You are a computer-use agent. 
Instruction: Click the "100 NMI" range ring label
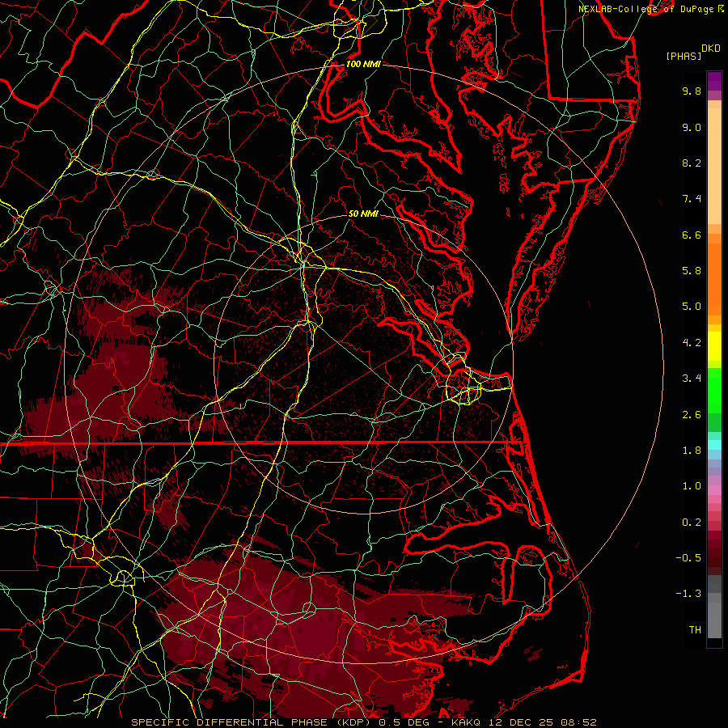363,64
